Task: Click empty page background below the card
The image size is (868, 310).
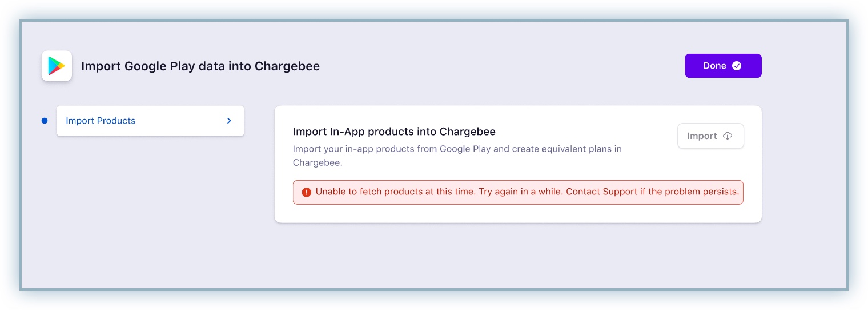Action: click(457, 257)
